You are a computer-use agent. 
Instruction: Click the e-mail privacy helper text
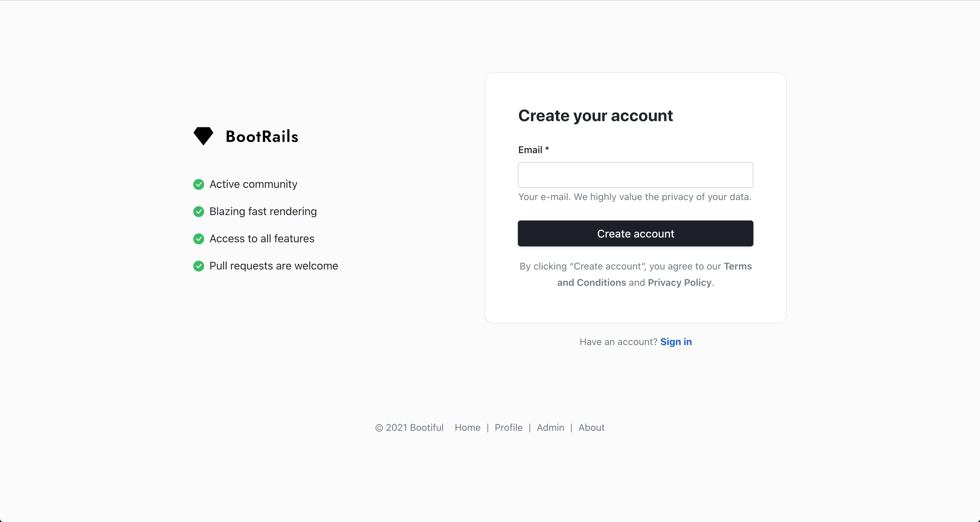[635, 197]
